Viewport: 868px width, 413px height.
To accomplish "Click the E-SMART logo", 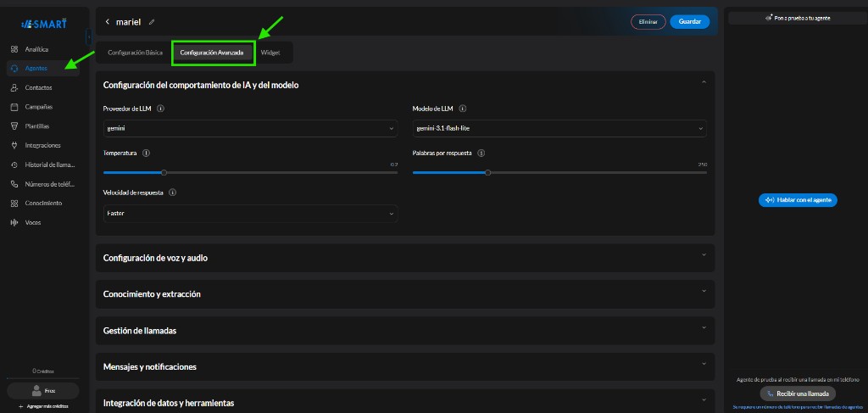I will pos(44,24).
